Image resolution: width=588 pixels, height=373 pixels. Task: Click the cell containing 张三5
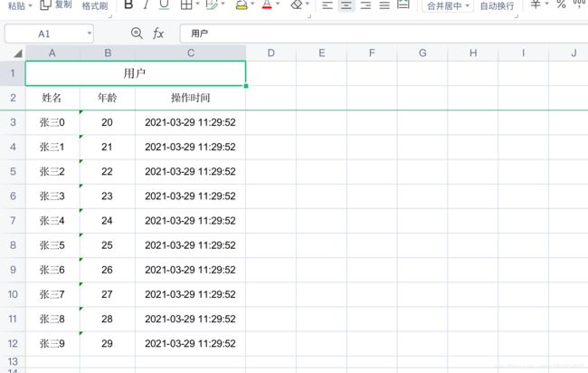click(x=52, y=245)
